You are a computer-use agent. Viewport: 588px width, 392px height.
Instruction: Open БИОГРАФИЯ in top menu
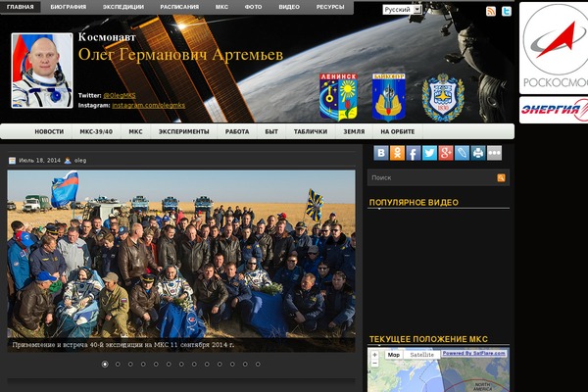[x=69, y=7]
